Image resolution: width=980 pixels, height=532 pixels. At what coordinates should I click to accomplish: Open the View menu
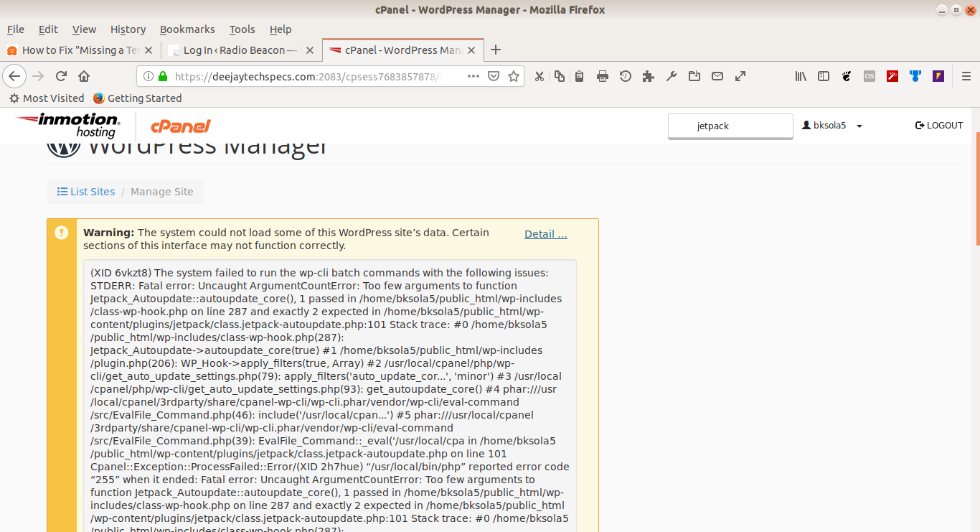84,29
